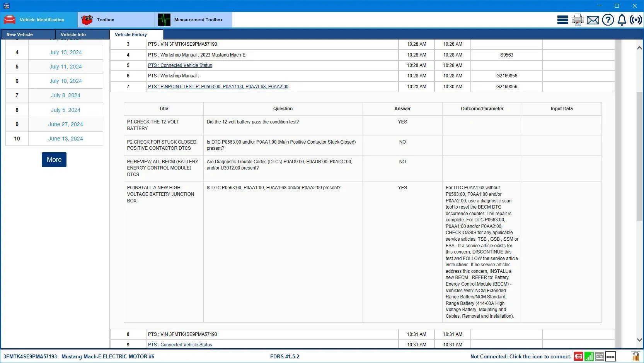
Task: Click the scrollbar down arrow
Action: [x=639, y=340]
